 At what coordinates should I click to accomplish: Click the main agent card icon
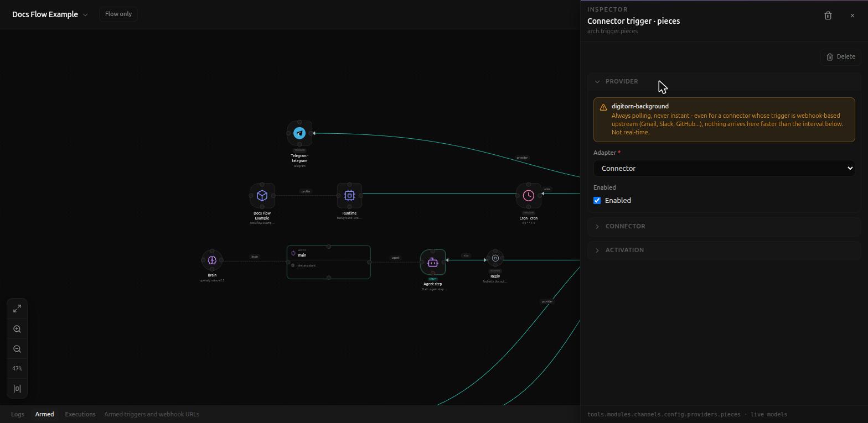point(293,253)
